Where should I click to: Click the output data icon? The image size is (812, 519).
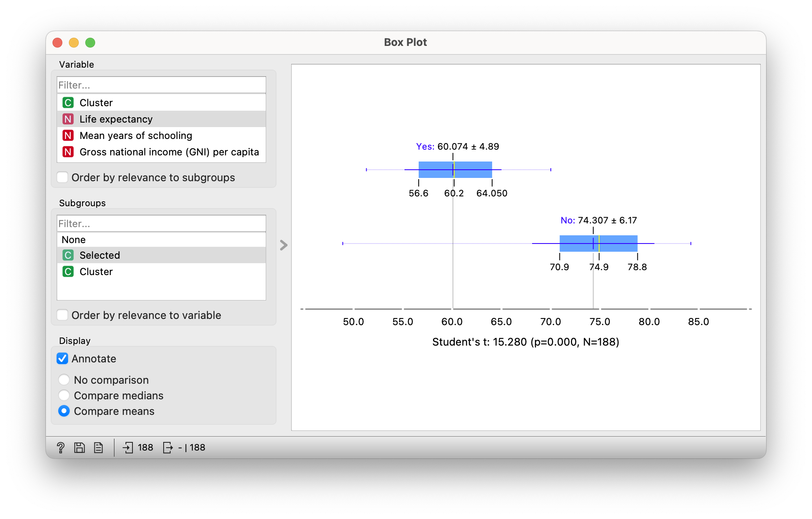tap(168, 447)
